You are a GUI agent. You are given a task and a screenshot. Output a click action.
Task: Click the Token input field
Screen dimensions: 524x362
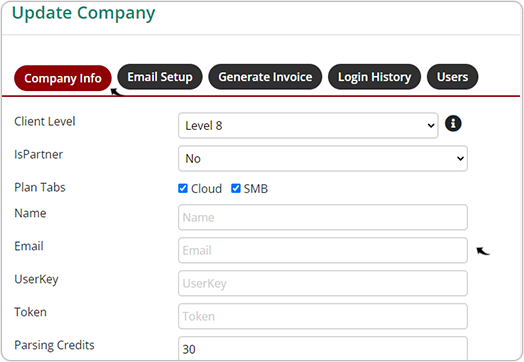(323, 316)
